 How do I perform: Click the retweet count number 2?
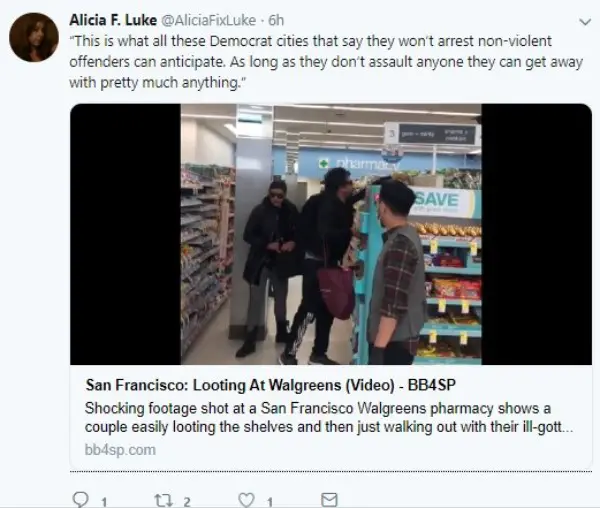click(x=187, y=501)
